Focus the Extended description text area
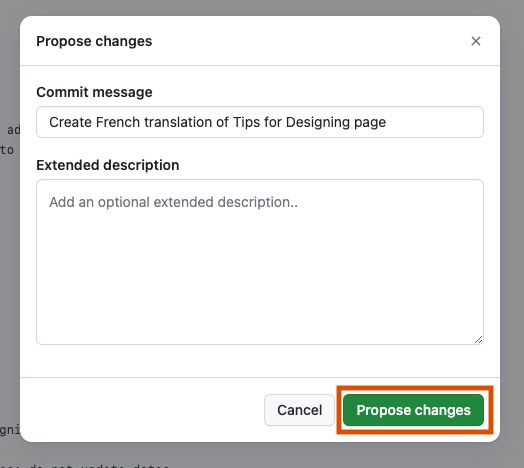 tap(260, 262)
